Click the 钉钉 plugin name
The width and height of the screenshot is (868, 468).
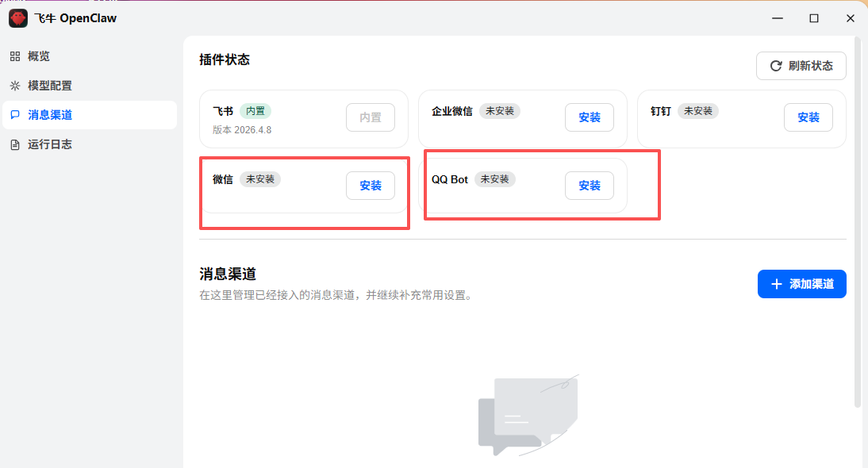(x=661, y=111)
